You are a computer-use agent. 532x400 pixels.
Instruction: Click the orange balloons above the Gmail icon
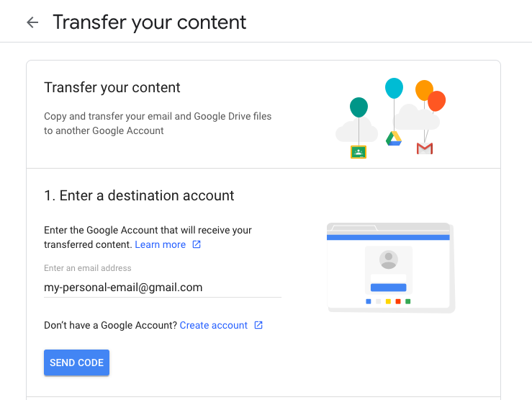pyautogui.click(x=430, y=95)
